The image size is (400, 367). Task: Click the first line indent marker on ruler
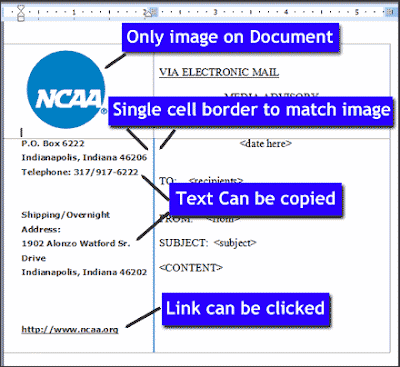(x=21, y=8)
